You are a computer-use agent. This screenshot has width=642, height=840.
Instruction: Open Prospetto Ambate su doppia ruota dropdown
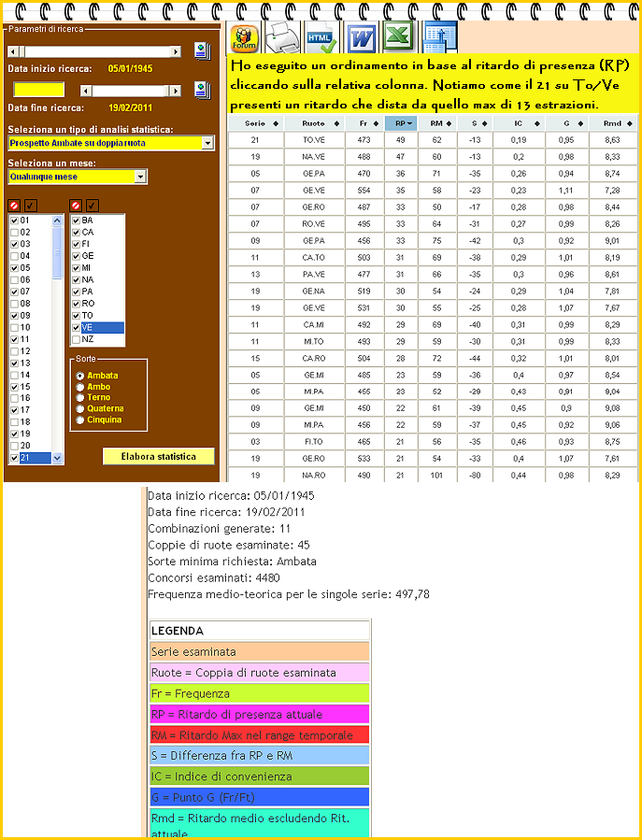click(208, 143)
